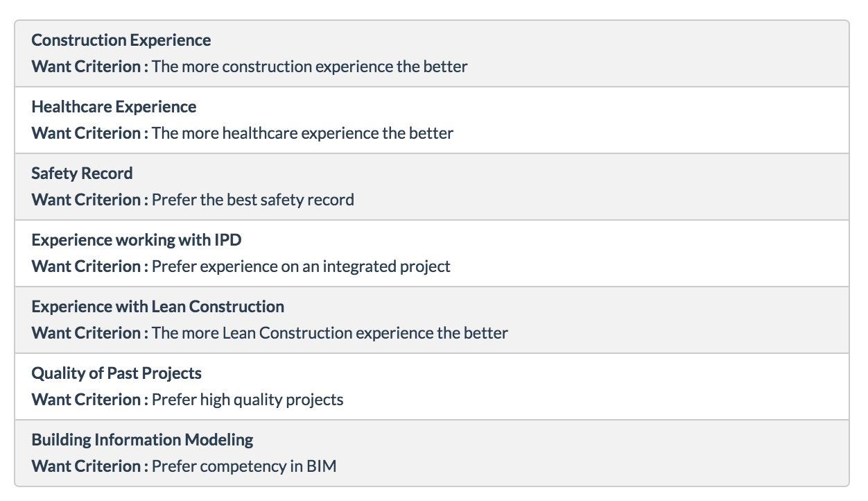The height and width of the screenshot is (501, 868).
Task: Select the Building Information Modeling row
Action: coord(432,453)
